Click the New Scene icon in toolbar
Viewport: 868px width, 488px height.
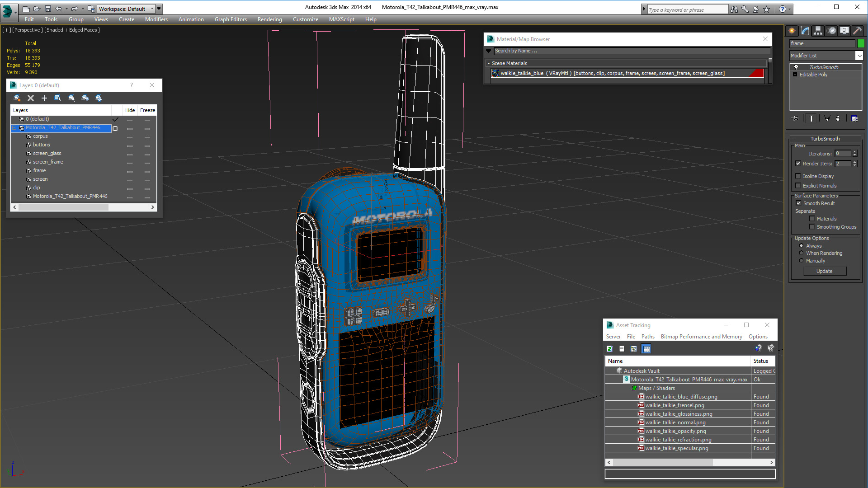(x=26, y=9)
